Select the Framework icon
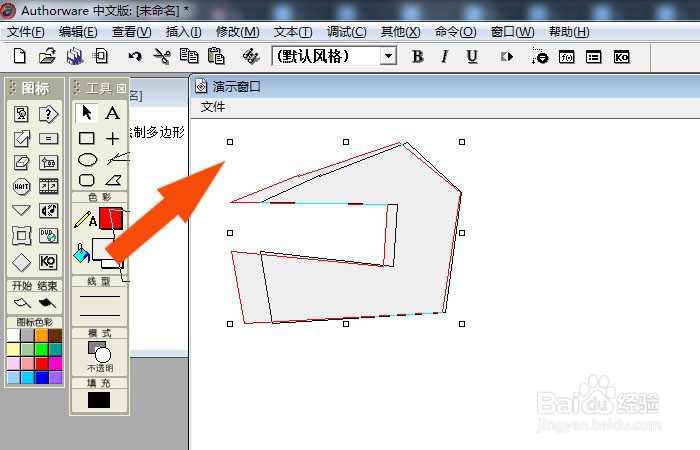This screenshot has width=700, height=450. (x=21, y=235)
